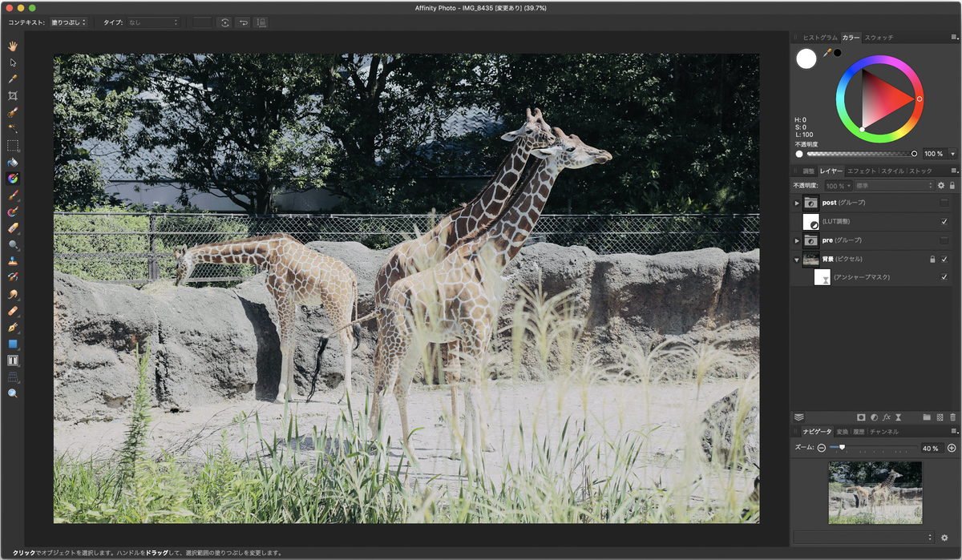Open the Navigator view points dropdown

click(x=863, y=538)
